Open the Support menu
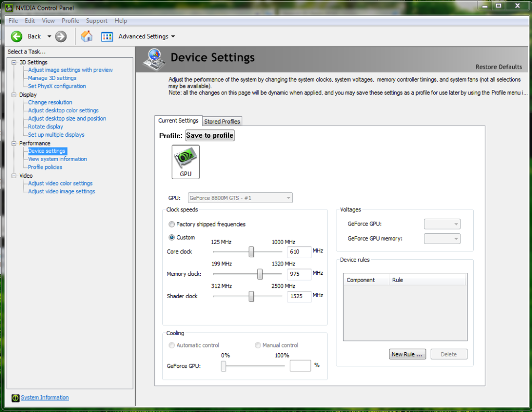Screen dimensions: 532x412 [97, 21]
